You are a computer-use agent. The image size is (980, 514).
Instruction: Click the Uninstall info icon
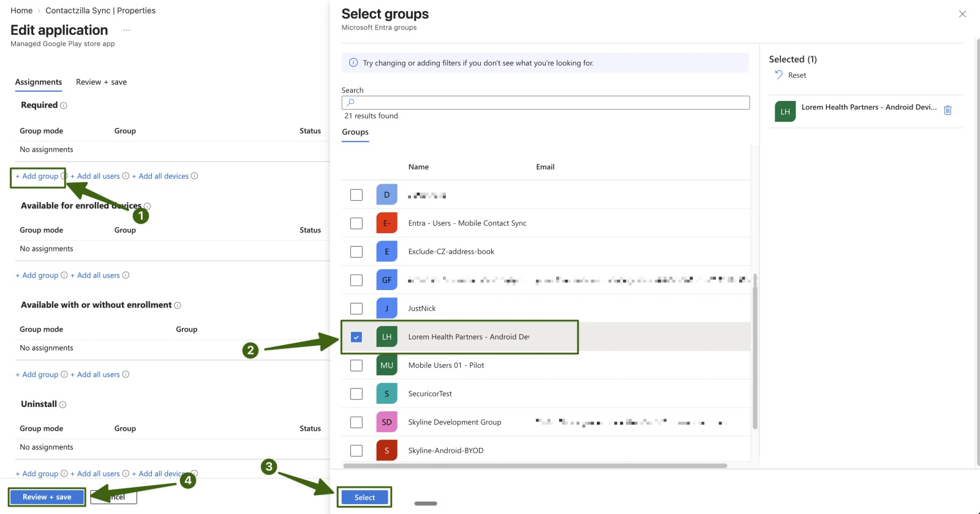point(62,404)
